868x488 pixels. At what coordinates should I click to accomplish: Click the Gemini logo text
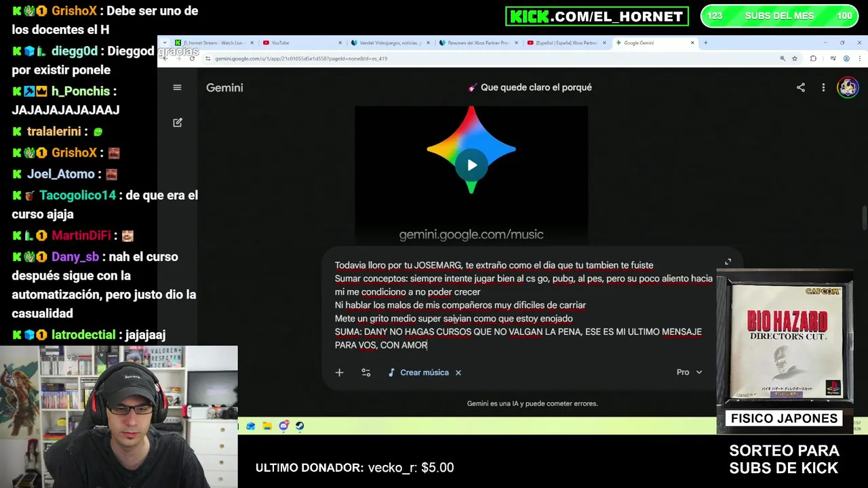point(224,87)
